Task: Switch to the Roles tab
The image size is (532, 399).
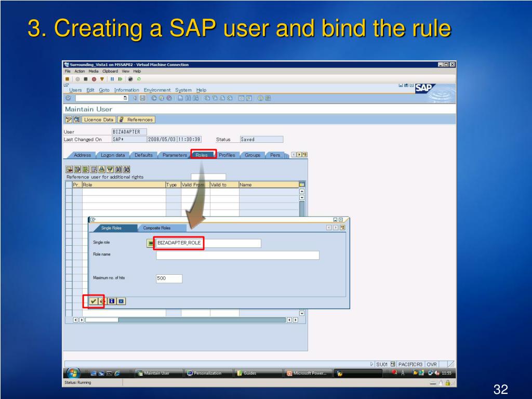Action: [202, 155]
